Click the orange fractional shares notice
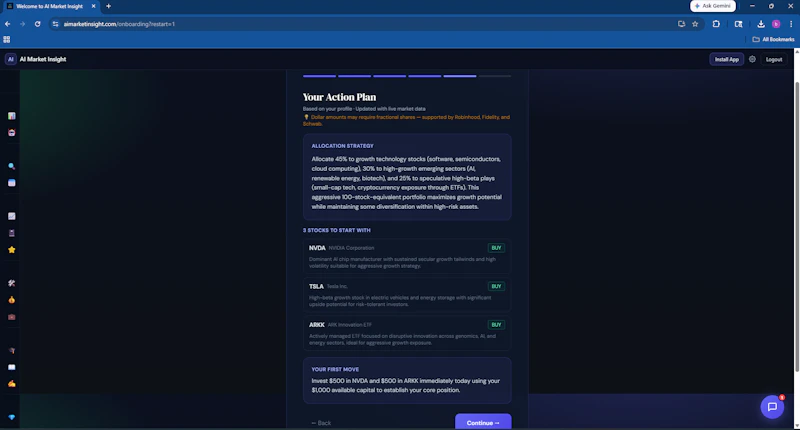Screen dimensions: 800x430 click(406, 120)
